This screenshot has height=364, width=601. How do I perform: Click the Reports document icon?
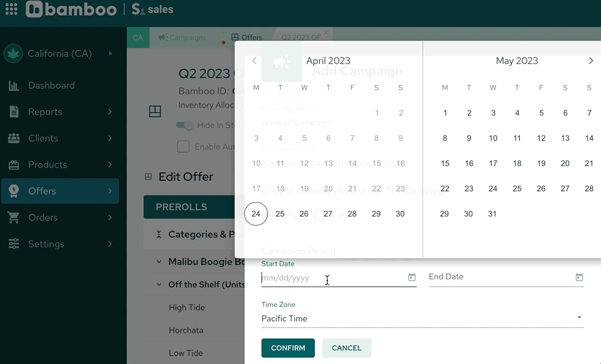click(14, 112)
